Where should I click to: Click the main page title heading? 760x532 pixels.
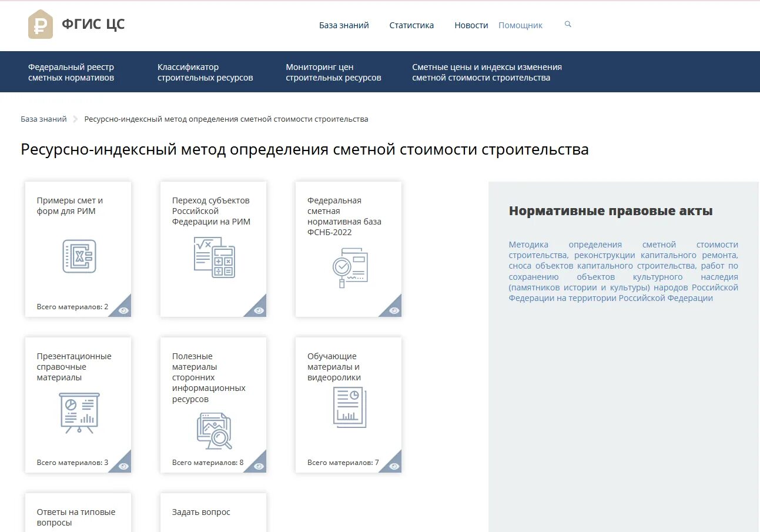pyautogui.click(x=304, y=149)
